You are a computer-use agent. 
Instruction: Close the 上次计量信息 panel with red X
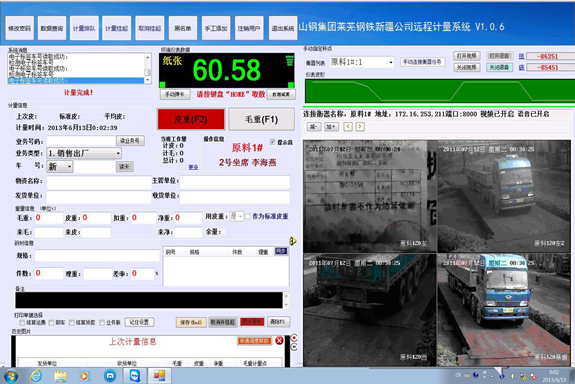pyautogui.click(x=279, y=340)
